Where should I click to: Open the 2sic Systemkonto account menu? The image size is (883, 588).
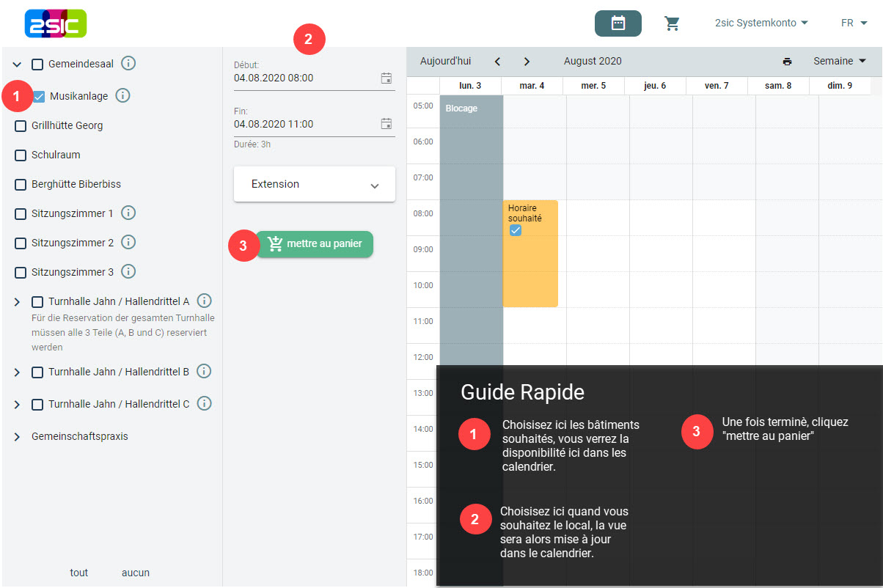(x=761, y=23)
